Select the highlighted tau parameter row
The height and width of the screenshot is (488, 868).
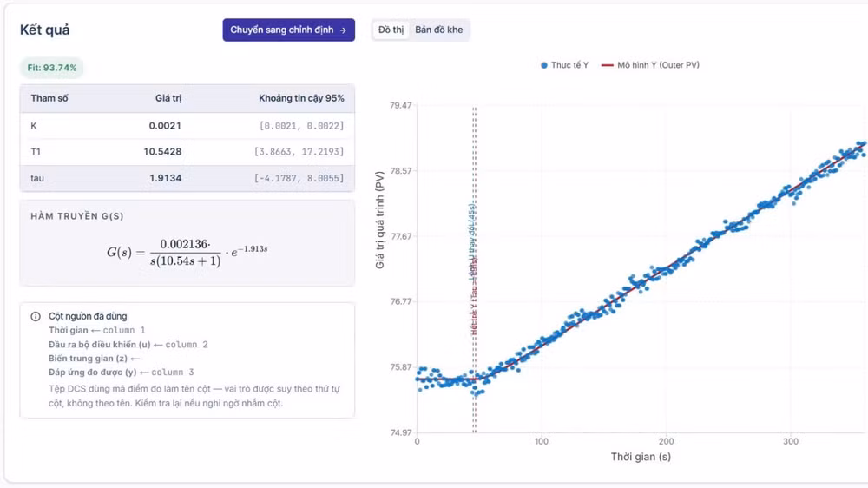pos(187,178)
